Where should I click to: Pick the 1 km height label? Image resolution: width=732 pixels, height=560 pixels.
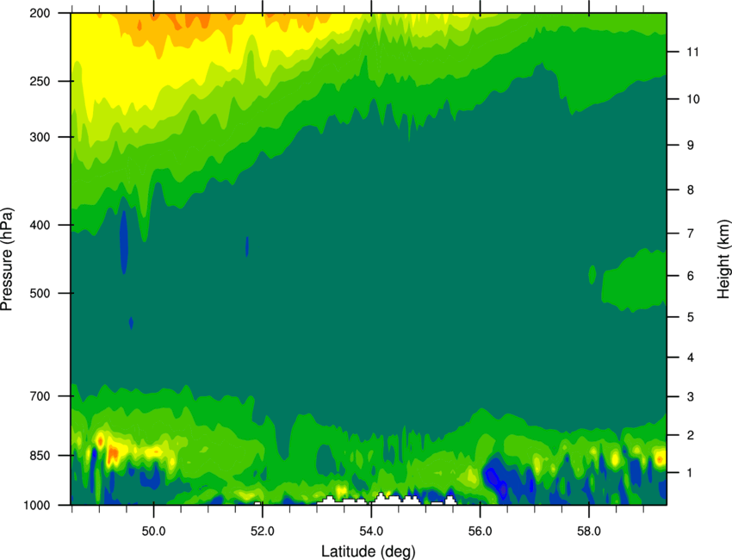tap(691, 473)
